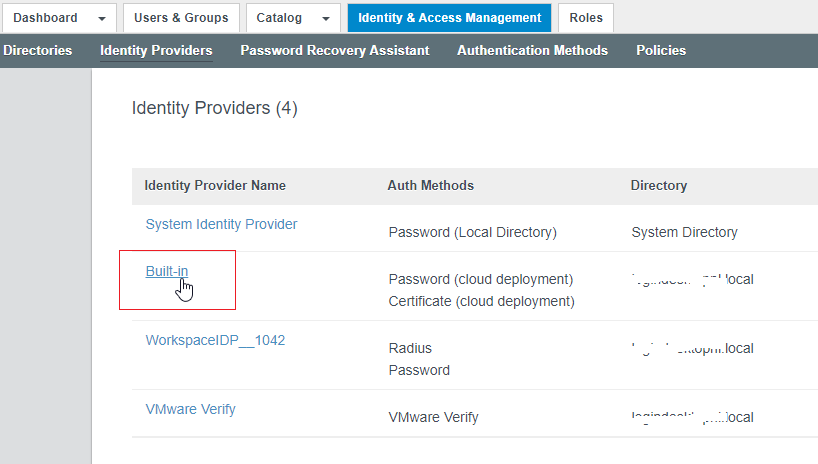The width and height of the screenshot is (818, 464).
Task: Open WorkspaceIDP__1042 identity provider
Action: pyautogui.click(x=215, y=340)
